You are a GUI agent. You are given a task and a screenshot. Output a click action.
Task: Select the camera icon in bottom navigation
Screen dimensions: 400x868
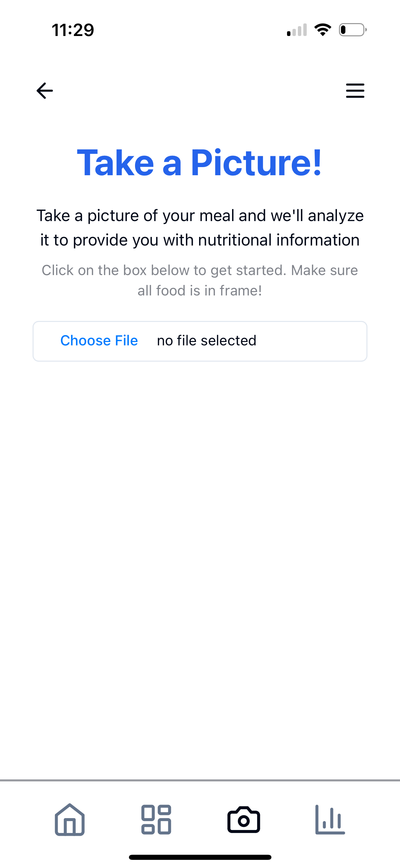244,819
